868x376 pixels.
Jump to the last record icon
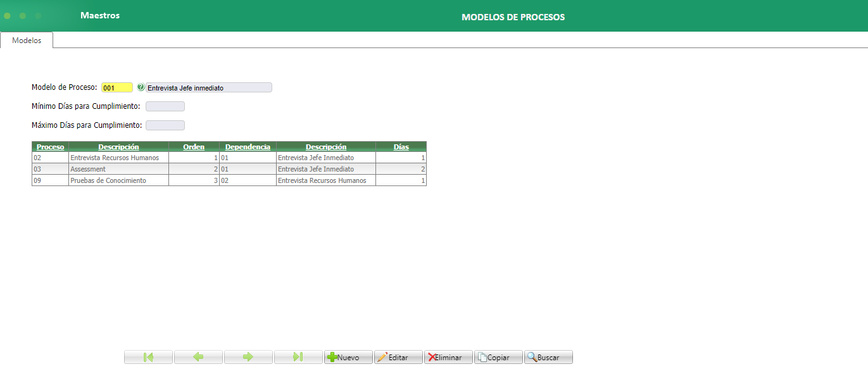(298, 356)
